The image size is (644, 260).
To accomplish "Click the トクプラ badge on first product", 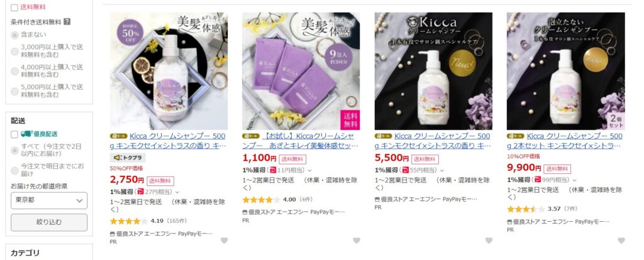I will click(128, 158).
